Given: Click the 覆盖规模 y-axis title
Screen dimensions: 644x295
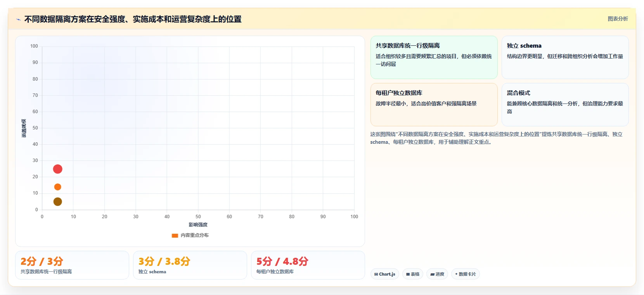Looking at the screenshot, I should (24, 128).
